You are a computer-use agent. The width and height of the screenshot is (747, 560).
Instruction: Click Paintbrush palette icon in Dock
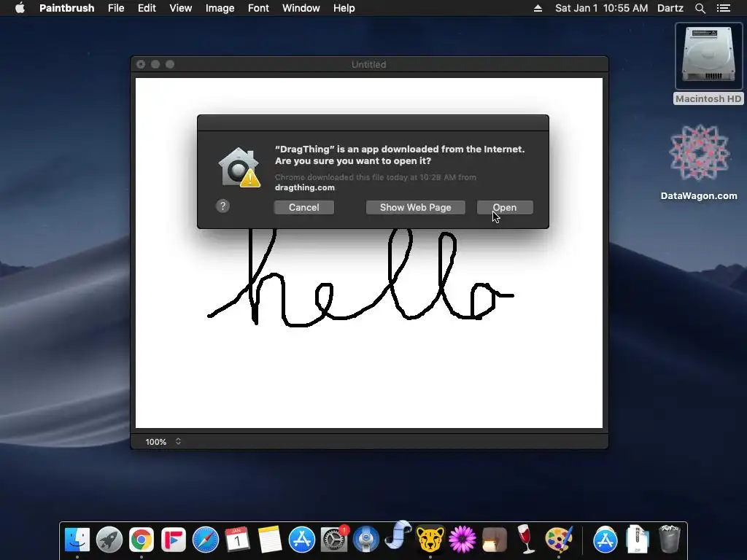(559, 540)
